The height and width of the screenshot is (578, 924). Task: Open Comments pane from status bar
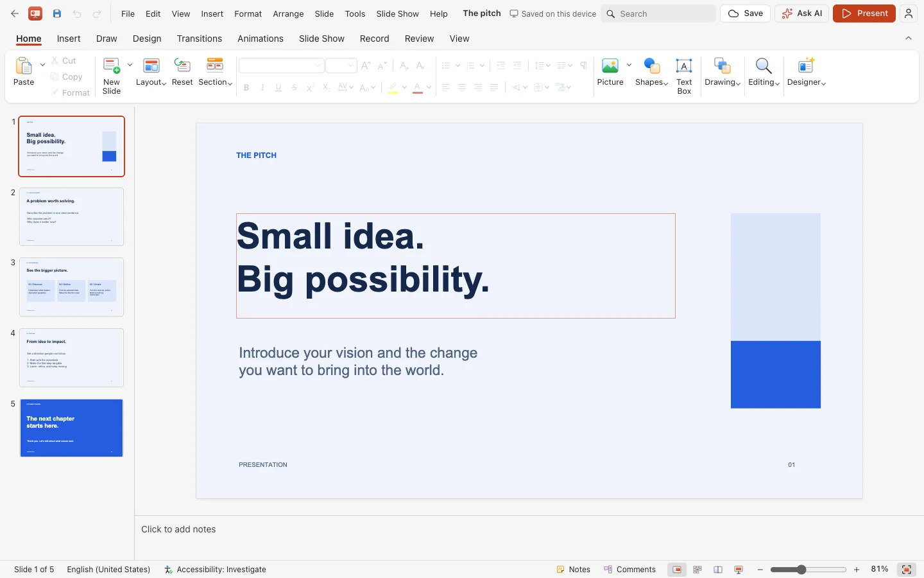629,570
